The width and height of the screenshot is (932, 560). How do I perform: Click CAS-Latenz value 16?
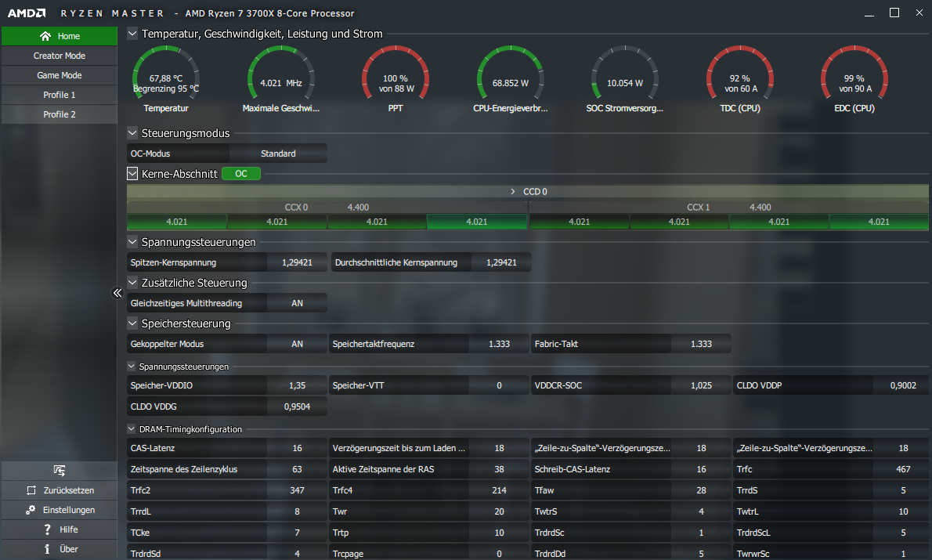pyautogui.click(x=297, y=448)
